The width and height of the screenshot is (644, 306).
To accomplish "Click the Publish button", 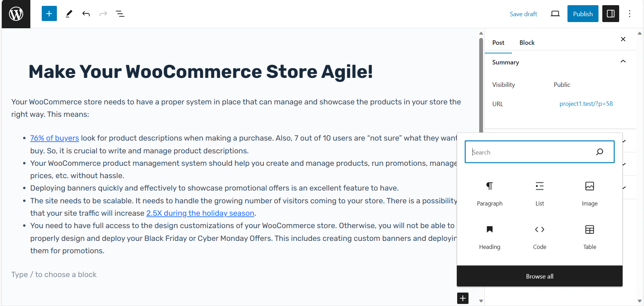I will (x=583, y=14).
